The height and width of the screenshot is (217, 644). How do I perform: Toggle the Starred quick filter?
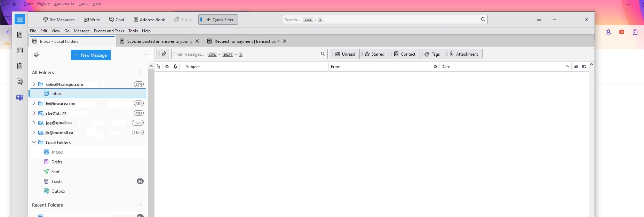[x=374, y=54]
